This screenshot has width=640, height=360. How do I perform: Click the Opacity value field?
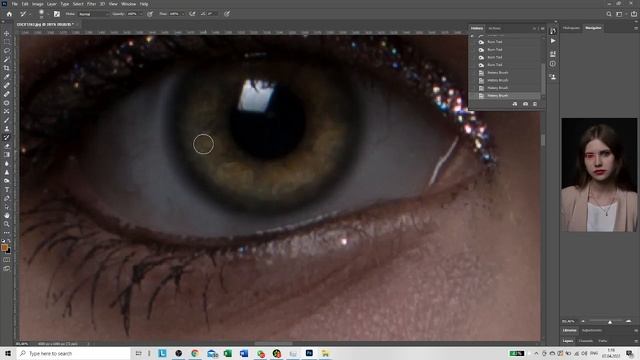132,14
